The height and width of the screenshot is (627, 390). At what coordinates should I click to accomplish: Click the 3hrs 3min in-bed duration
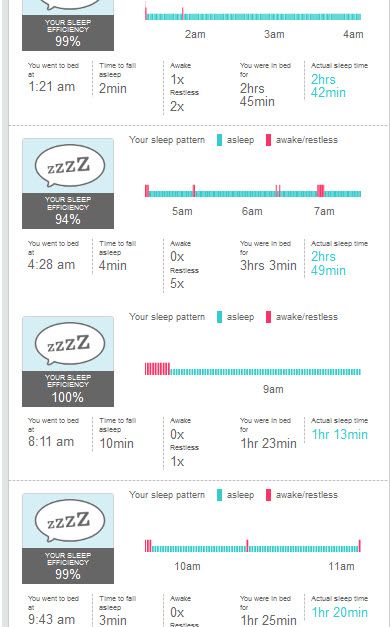268,265
